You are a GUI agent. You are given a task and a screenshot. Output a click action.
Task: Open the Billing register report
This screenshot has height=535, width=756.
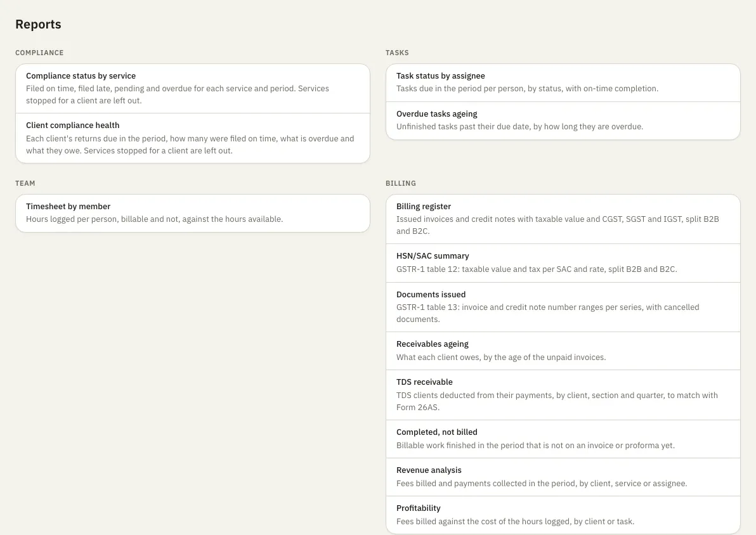(563, 219)
